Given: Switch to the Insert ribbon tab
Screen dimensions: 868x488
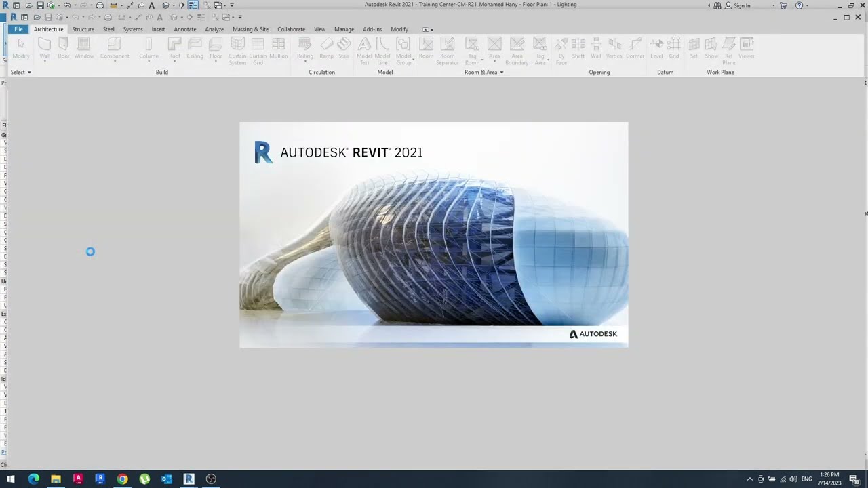Looking at the screenshot, I should [158, 29].
